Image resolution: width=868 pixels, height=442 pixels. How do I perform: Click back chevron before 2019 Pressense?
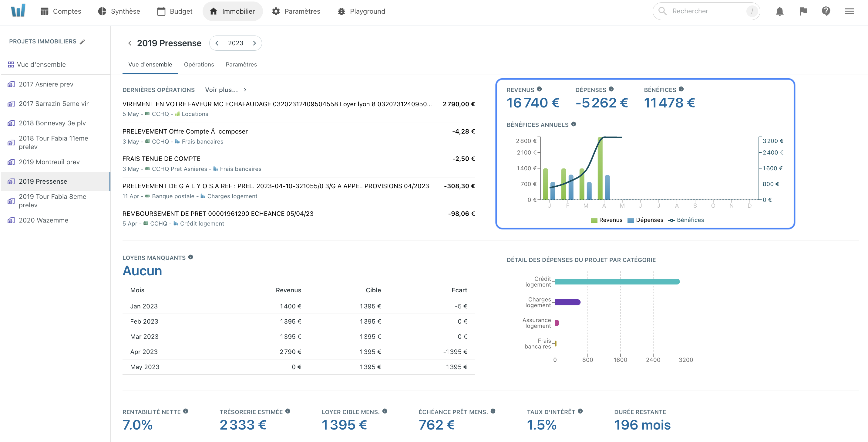pyautogui.click(x=130, y=43)
